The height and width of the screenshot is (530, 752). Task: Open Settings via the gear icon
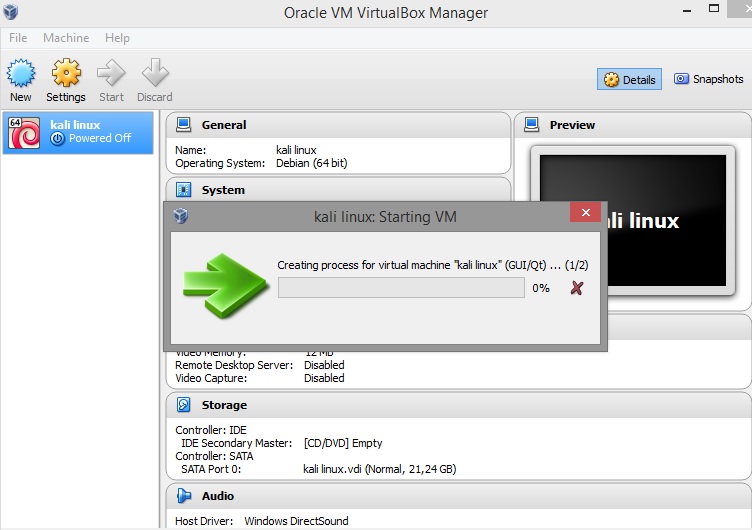coord(66,73)
